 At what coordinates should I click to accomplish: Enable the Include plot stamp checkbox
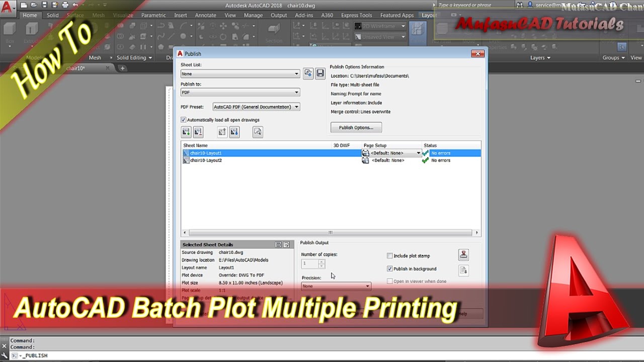click(389, 256)
